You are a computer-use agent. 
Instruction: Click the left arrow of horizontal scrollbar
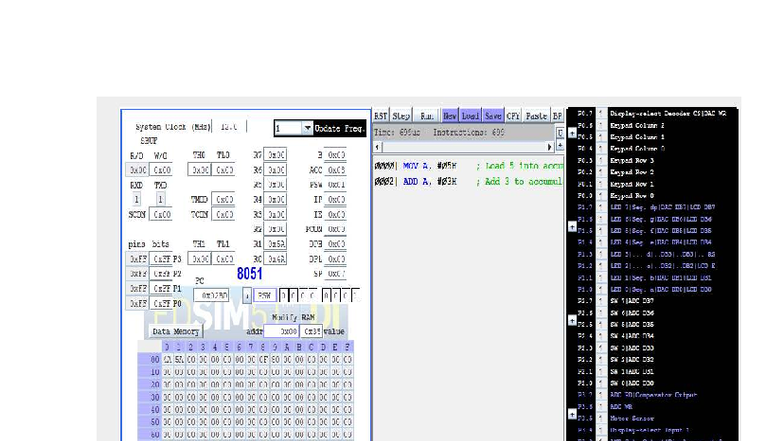pos(378,147)
